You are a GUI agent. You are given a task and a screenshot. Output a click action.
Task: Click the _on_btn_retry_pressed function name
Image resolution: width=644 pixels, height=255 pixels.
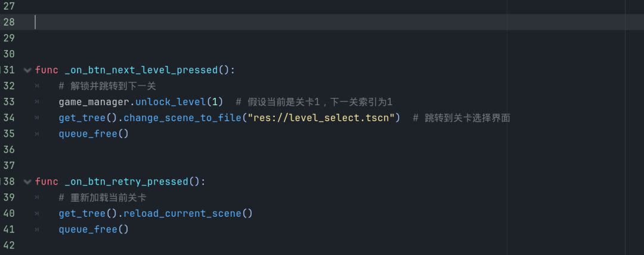coord(126,182)
